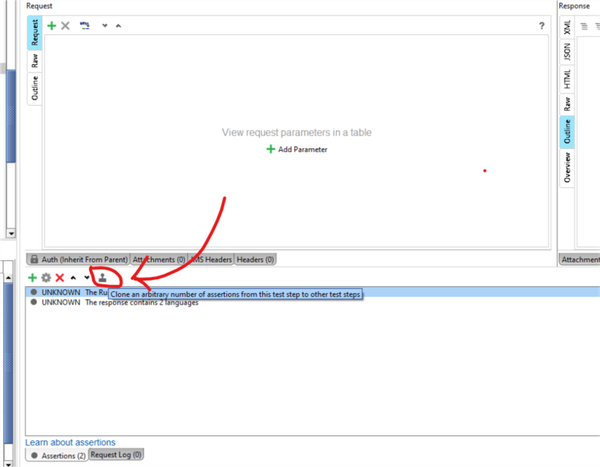Click scroll up arrow on lower left scrollbar
Viewport: 600px width, 467px height.
(8, 278)
